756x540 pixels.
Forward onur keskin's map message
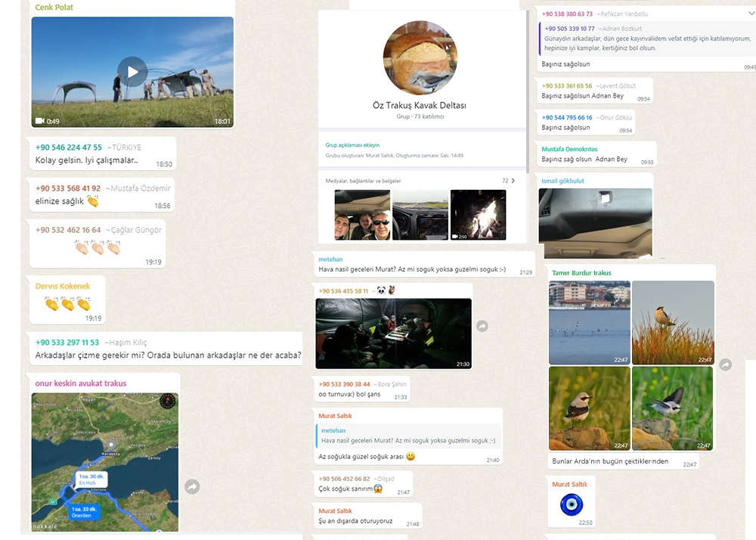click(x=192, y=487)
